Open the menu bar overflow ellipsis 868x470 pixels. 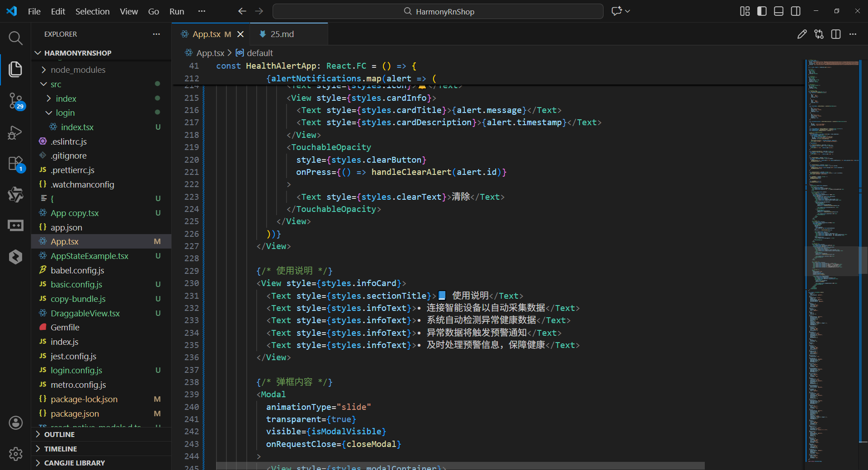pyautogui.click(x=202, y=11)
